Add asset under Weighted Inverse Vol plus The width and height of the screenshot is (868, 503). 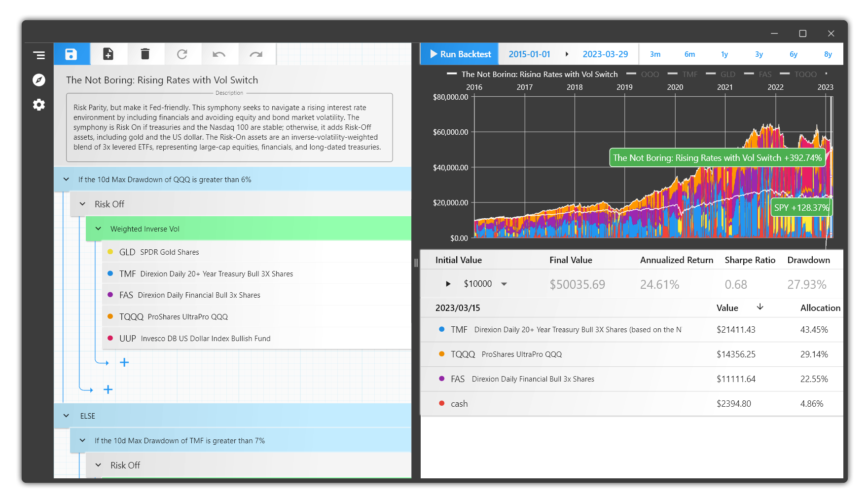[124, 362]
